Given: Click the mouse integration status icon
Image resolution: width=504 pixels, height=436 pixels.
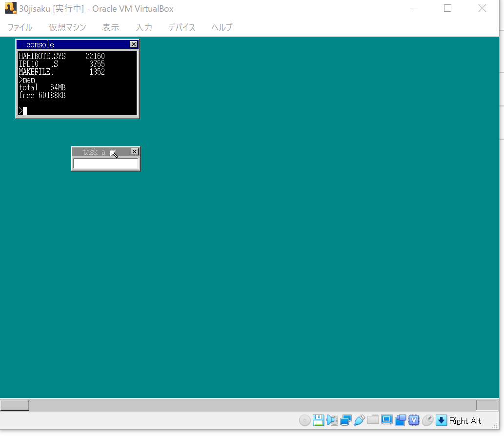Looking at the screenshot, I should pyautogui.click(x=428, y=420).
